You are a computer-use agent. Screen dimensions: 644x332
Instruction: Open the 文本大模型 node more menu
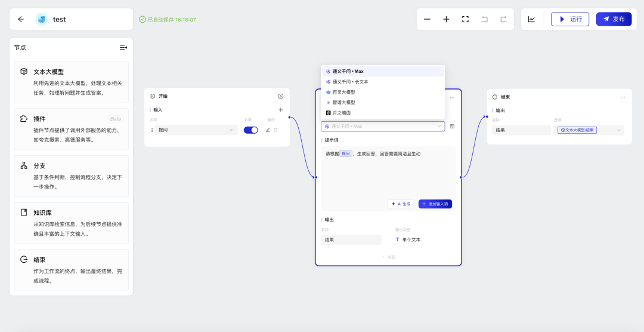452,98
